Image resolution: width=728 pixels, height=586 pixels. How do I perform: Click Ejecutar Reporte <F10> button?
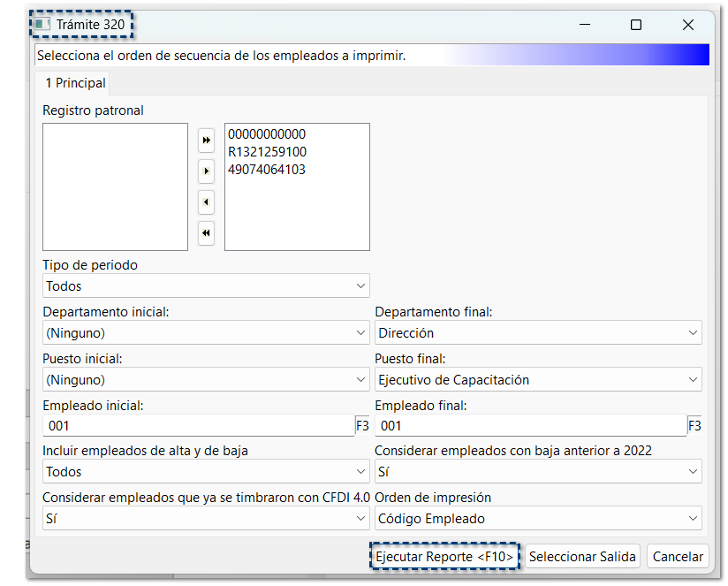tap(444, 556)
